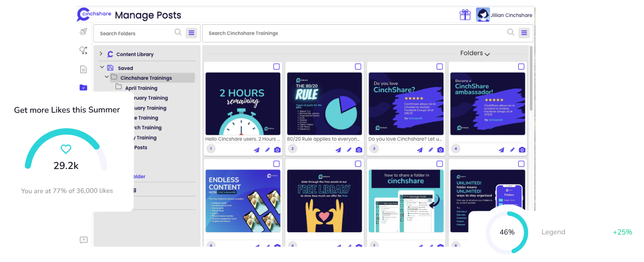
Task: Select the Content Library item
Action: pyautogui.click(x=135, y=54)
